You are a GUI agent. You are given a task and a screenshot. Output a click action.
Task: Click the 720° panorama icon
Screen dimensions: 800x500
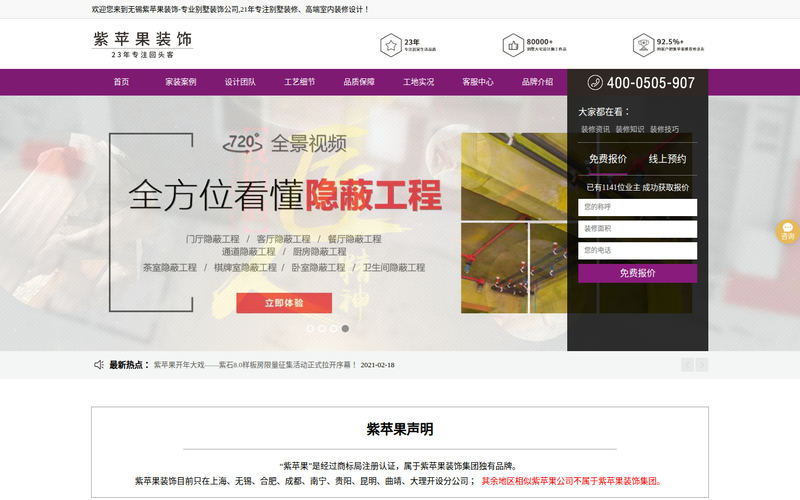pos(243,143)
